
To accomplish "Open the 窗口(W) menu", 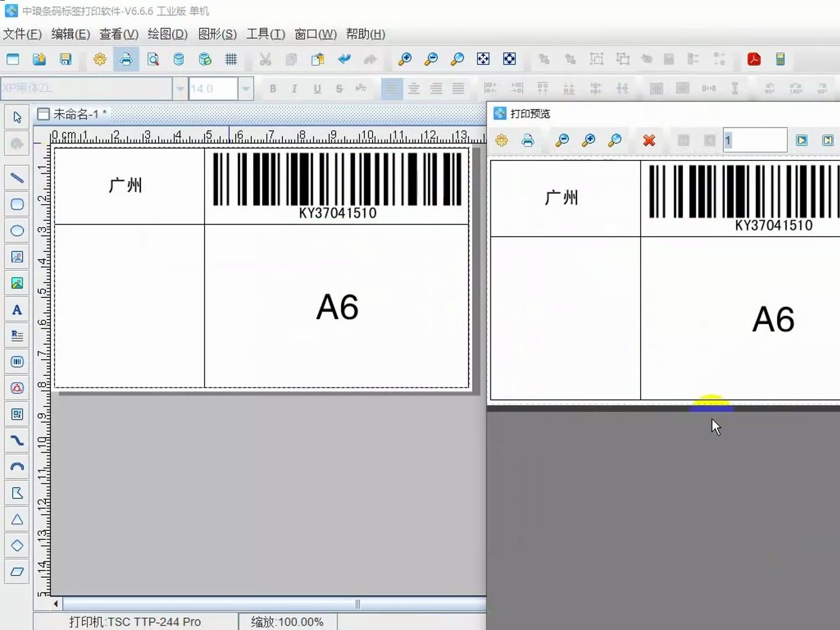I will [x=315, y=34].
